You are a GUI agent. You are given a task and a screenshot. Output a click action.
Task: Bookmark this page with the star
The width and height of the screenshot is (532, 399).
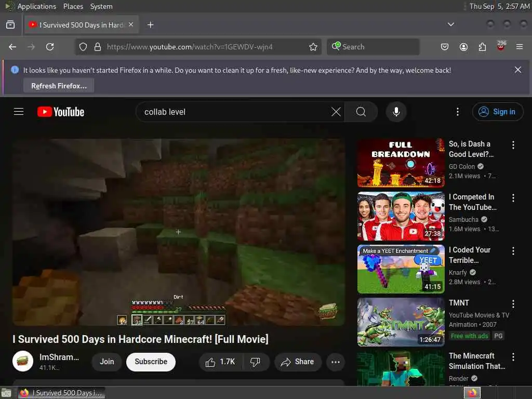pyautogui.click(x=313, y=47)
